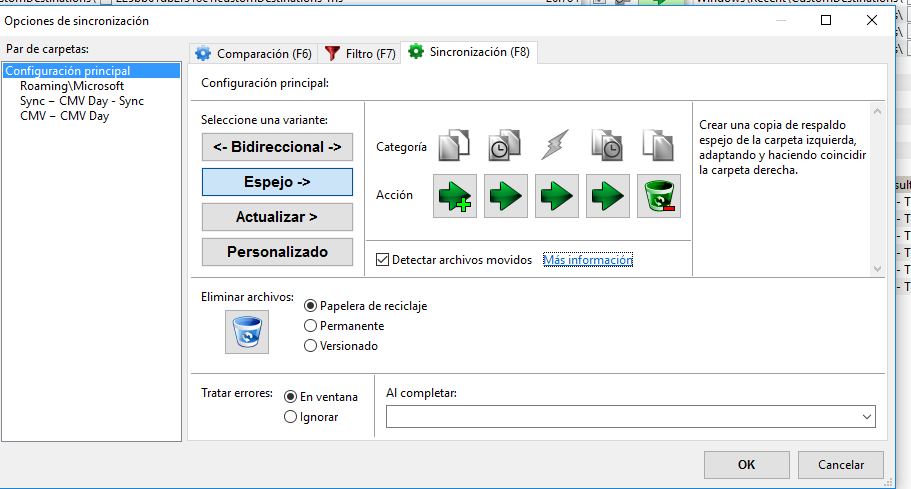The image size is (911, 489).
Task: Click the left-newer files clock category icon
Action: 504,145
